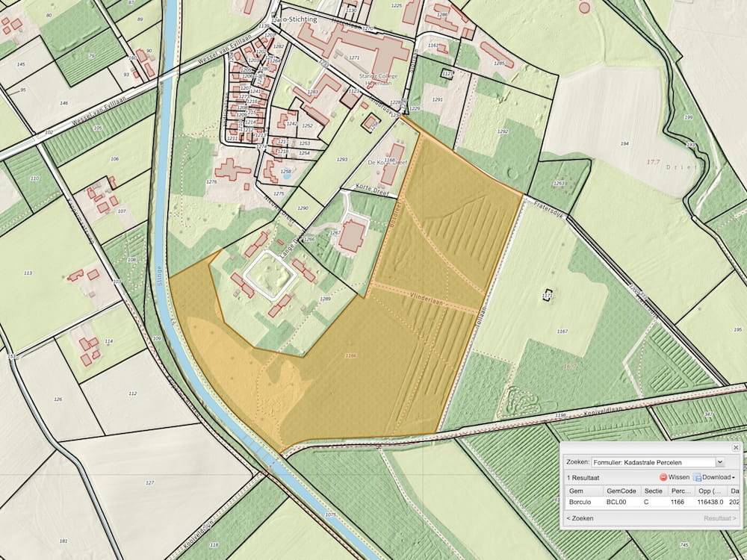
Task: Select parcel 127 on the map
Action: tap(149, 483)
